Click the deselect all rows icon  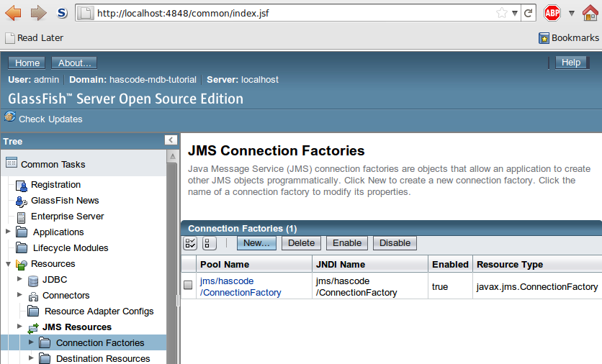[209, 243]
